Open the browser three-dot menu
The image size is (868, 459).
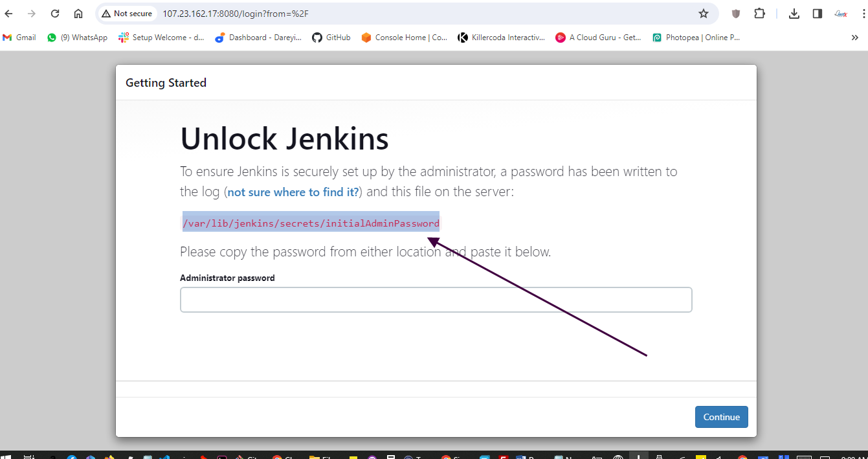click(x=863, y=14)
